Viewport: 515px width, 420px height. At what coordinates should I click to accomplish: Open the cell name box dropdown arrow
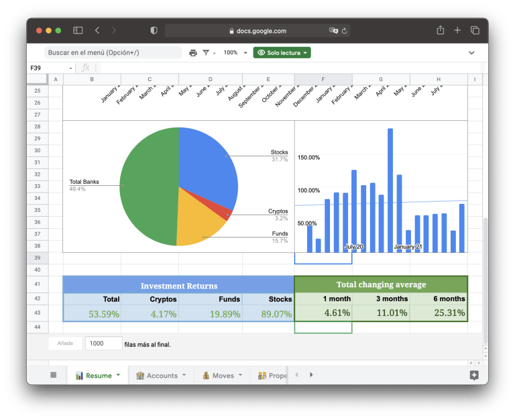tap(71, 68)
